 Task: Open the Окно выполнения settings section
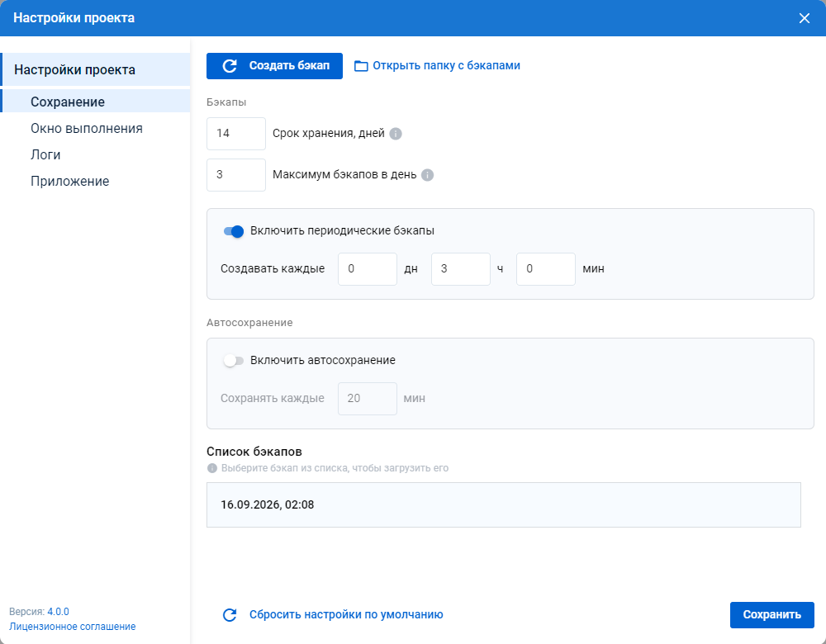pos(87,129)
